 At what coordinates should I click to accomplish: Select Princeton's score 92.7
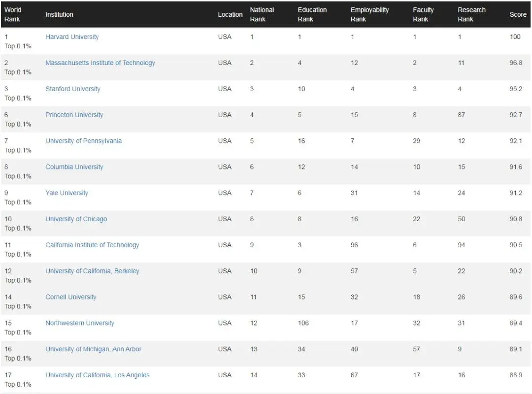click(x=516, y=115)
